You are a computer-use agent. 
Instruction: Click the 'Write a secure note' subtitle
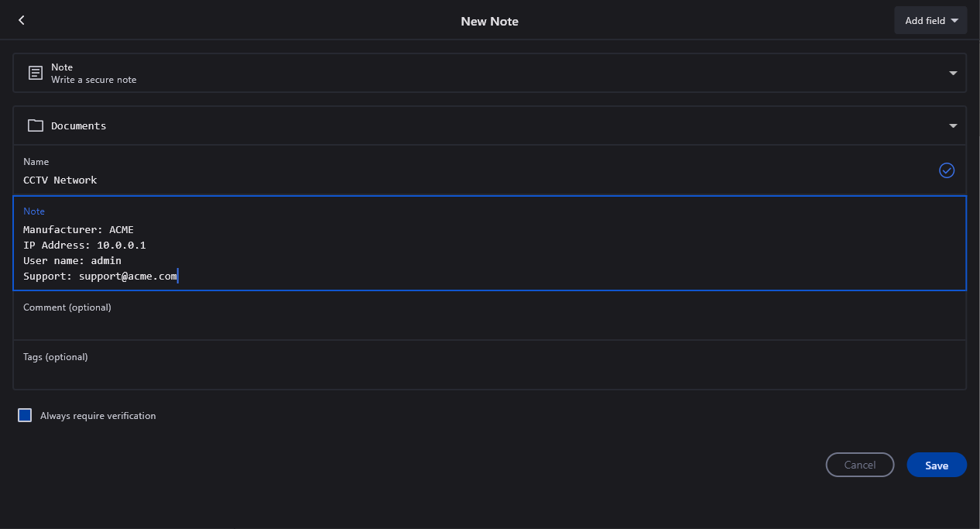point(94,80)
